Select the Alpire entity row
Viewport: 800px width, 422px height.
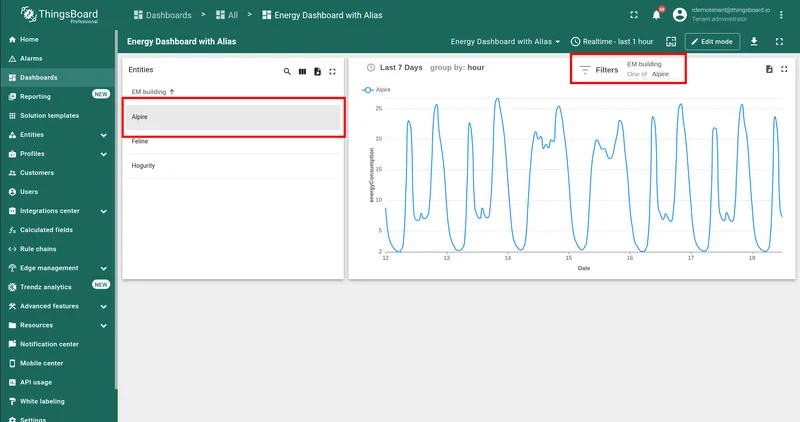[233, 117]
